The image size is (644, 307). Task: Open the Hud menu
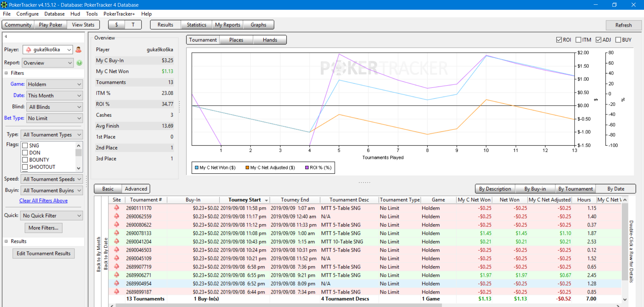(x=75, y=14)
